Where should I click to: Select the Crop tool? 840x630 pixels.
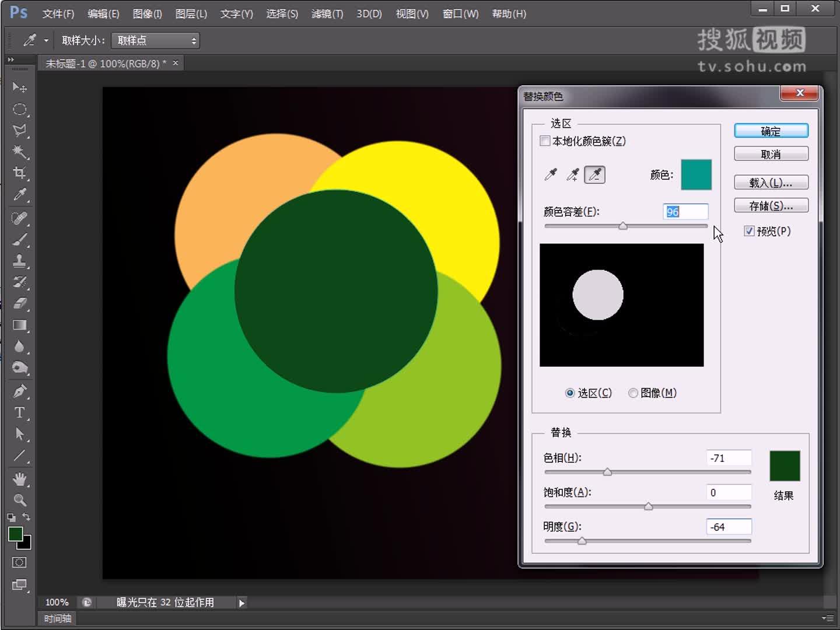[20, 173]
